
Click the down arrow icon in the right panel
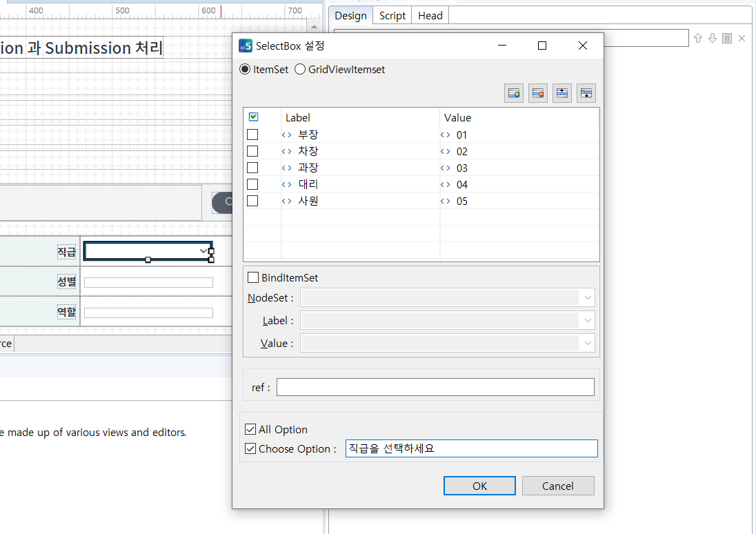coord(712,38)
